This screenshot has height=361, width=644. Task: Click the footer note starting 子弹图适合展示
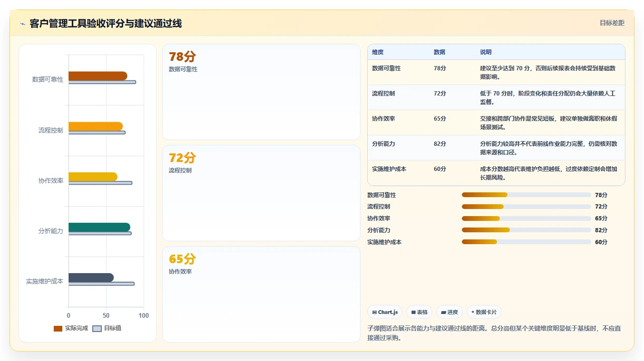point(494,333)
